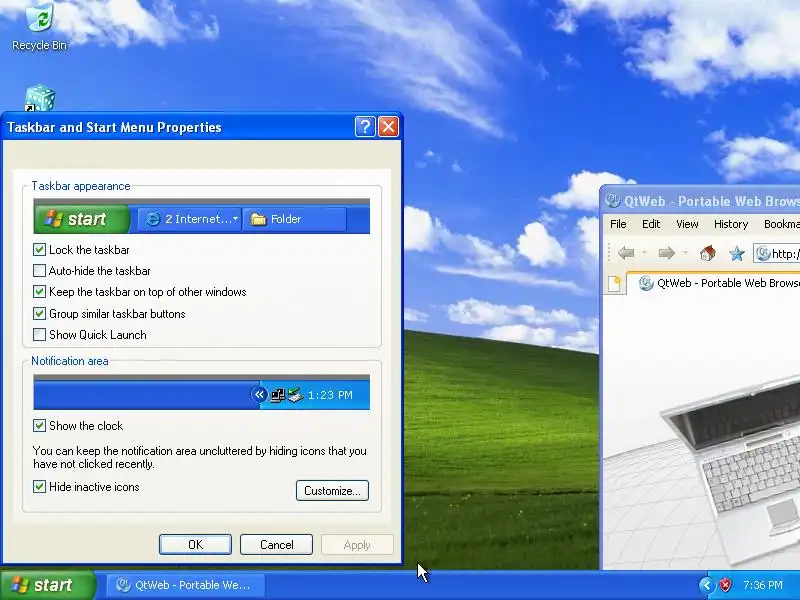800x600 pixels.
Task: Click the Customize... button
Action: pyautogui.click(x=332, y=491)
